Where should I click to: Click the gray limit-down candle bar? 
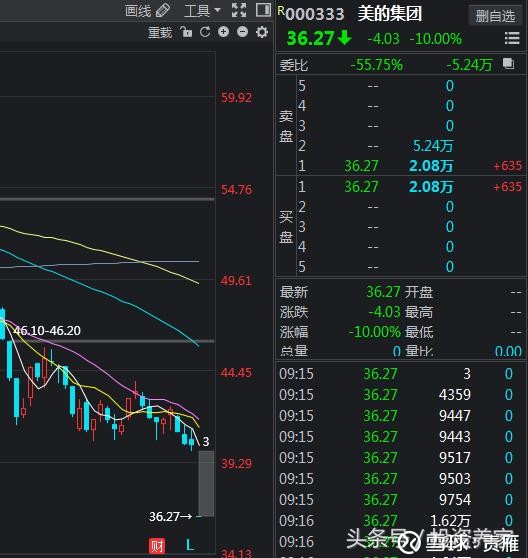(206, 483)
